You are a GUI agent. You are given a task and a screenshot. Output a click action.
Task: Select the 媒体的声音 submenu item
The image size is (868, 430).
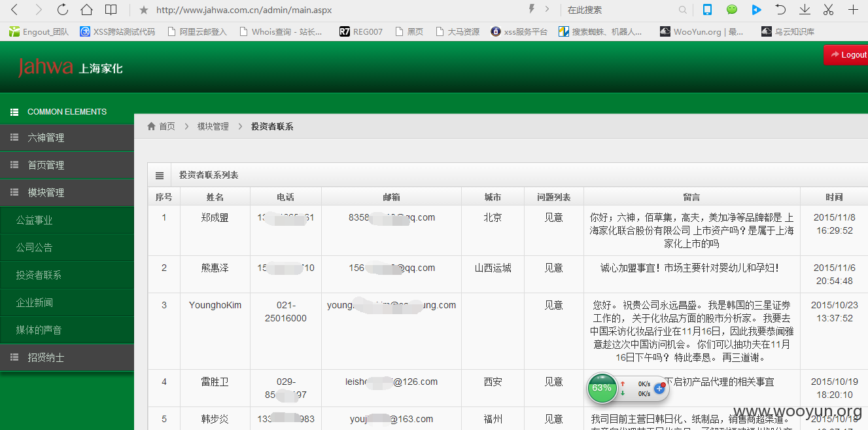point(67,330)
